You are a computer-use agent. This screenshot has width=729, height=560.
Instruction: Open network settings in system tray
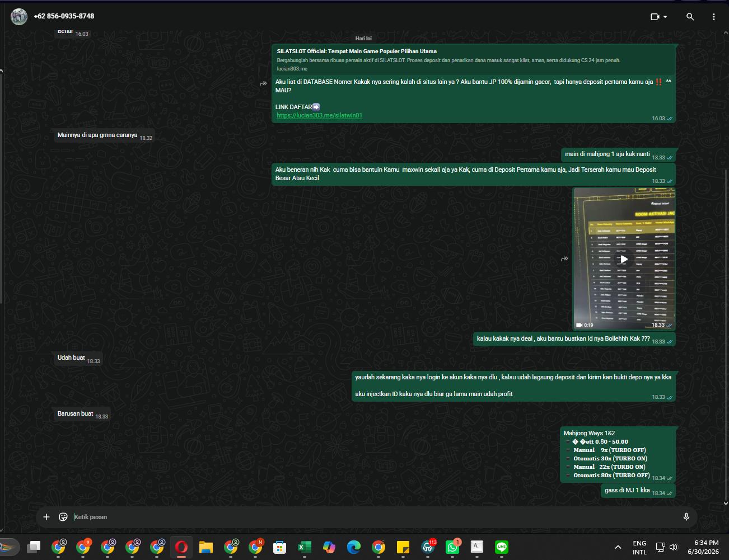(661, 547)
